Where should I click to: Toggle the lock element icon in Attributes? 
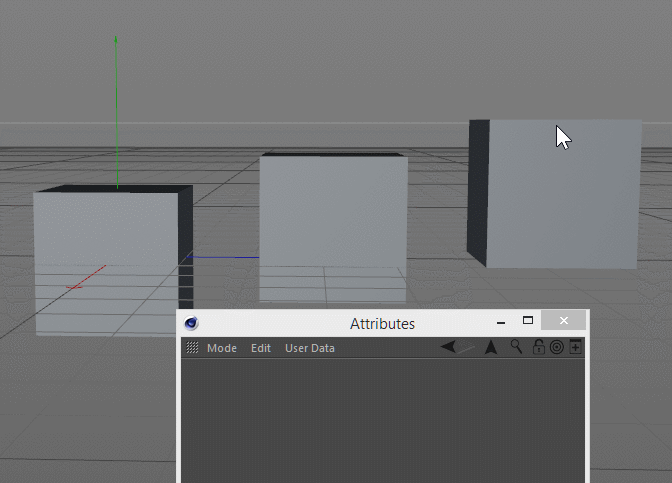(538, 347)
